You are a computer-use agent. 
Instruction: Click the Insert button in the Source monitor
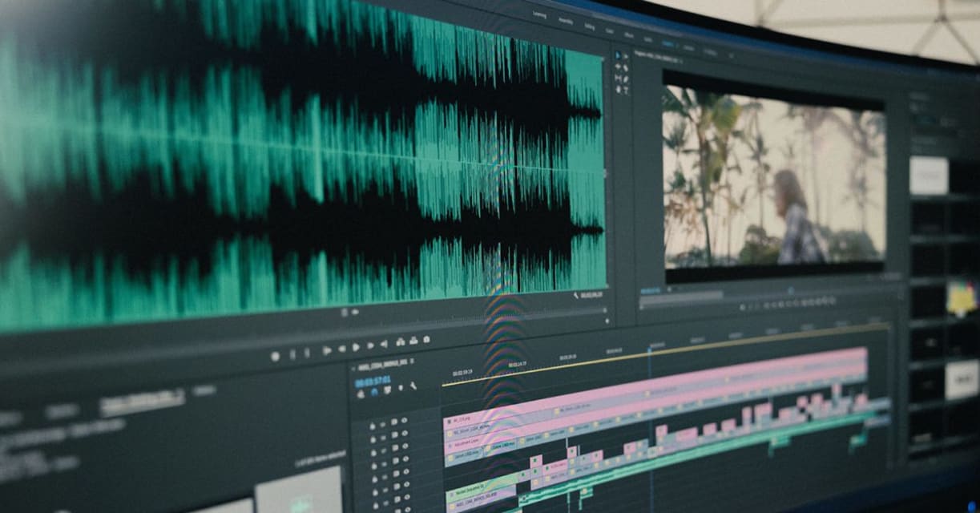[x=401, y=341]
